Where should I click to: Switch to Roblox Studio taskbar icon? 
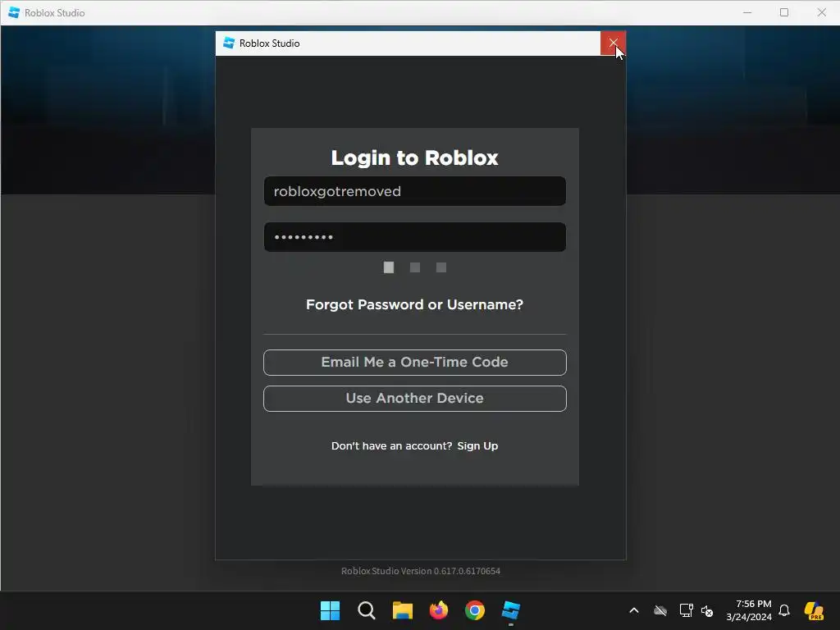point(510,610)
